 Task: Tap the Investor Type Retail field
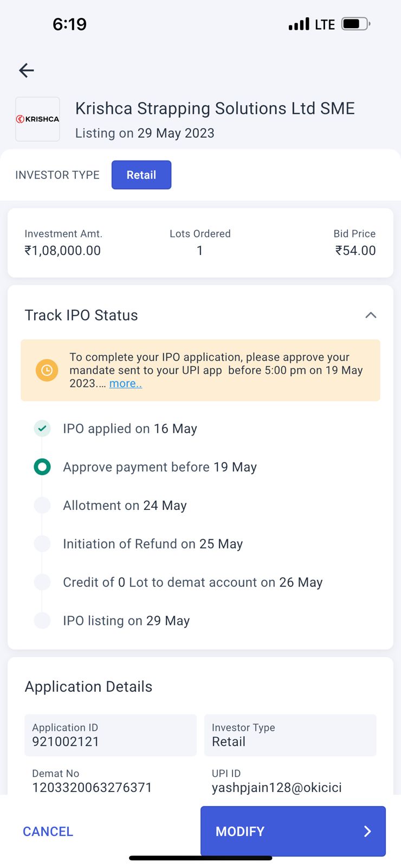pyautogui.click(x=290, y=735)
